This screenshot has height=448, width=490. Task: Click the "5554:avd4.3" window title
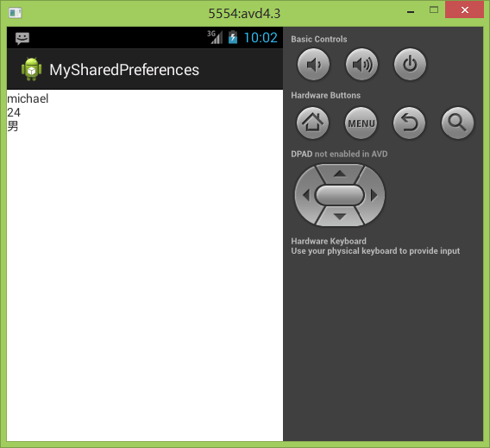(244, 14)
